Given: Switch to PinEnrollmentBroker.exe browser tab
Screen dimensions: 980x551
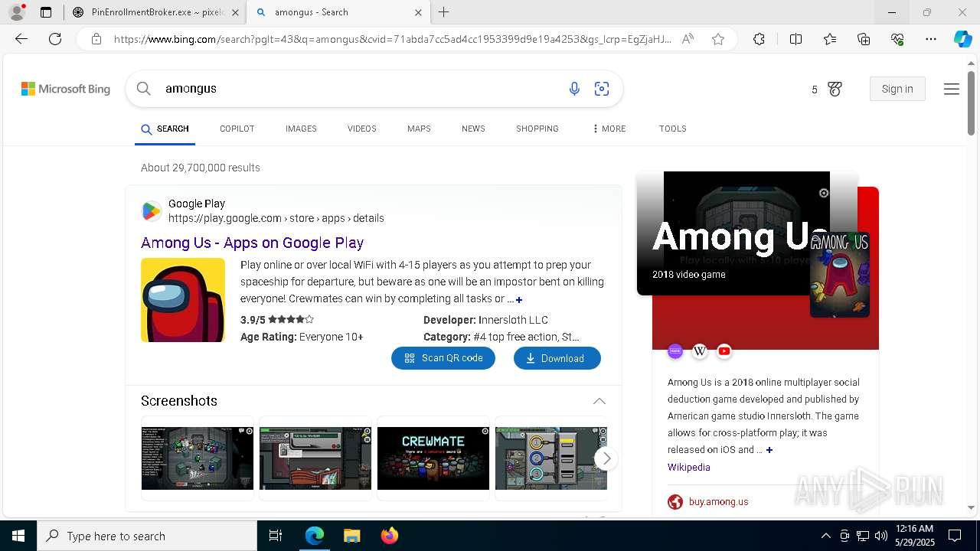Looking at the screenshot, I should tap(155, 12).
